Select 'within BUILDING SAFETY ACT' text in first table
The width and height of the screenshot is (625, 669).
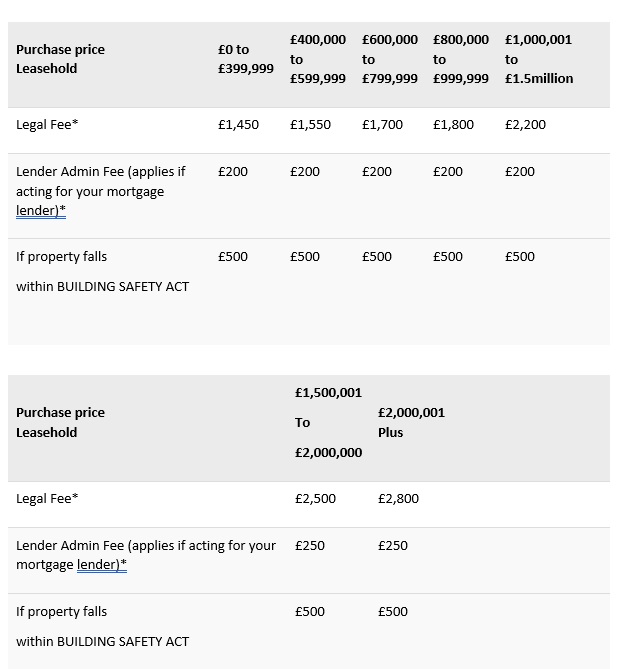coord(102,287)
